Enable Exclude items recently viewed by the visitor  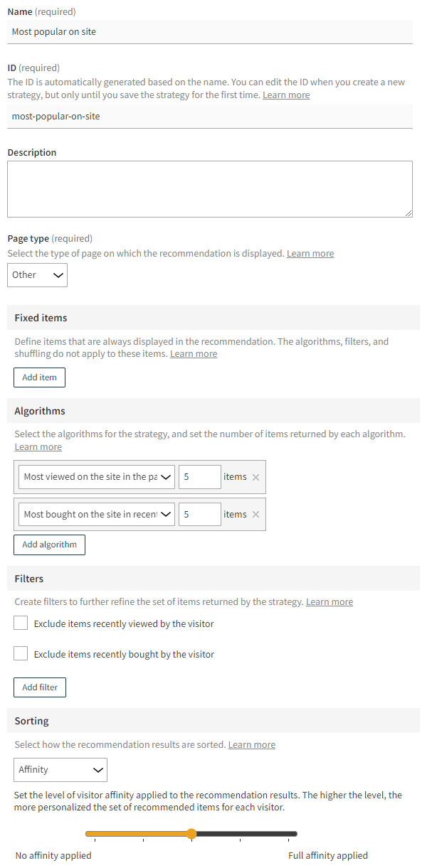click(x=20, y=622)
